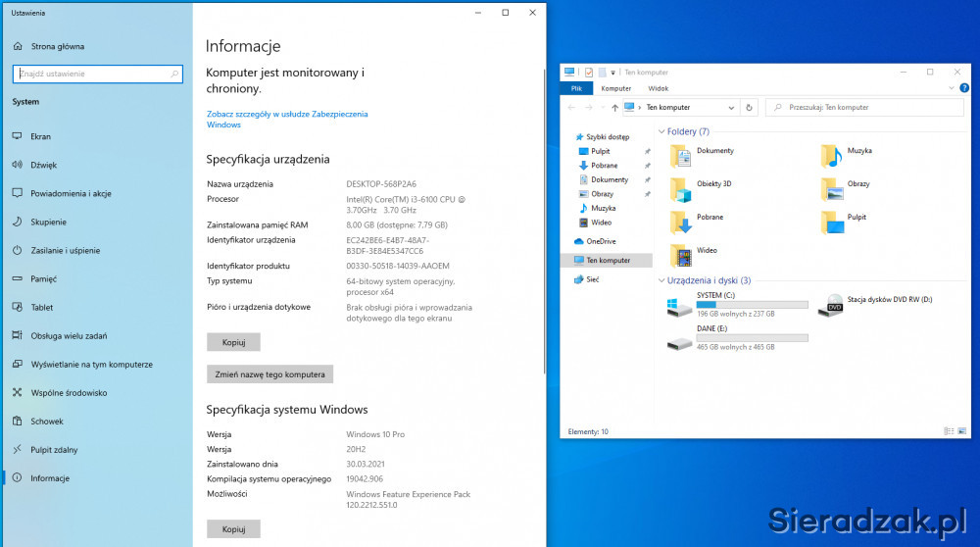The height and width of the screenshot is (547, 980).
Task: Open the Widok ribbon tab
Action: click(x=658, y=88)
